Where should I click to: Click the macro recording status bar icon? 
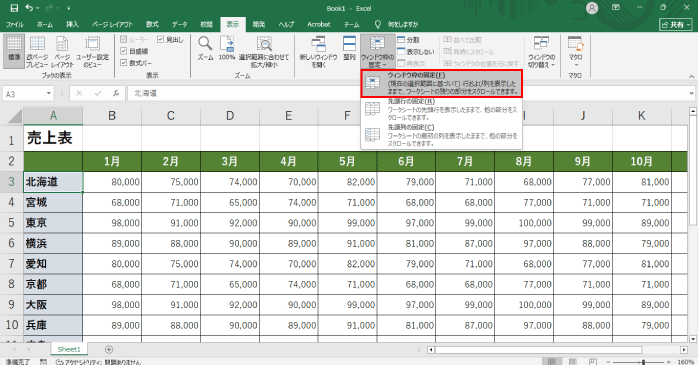click(43, 362)
